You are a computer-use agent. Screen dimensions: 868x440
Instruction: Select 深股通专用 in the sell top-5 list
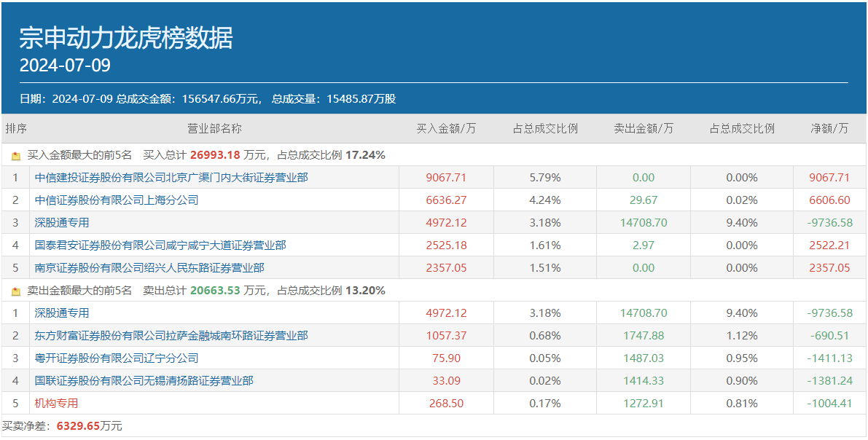62,313
